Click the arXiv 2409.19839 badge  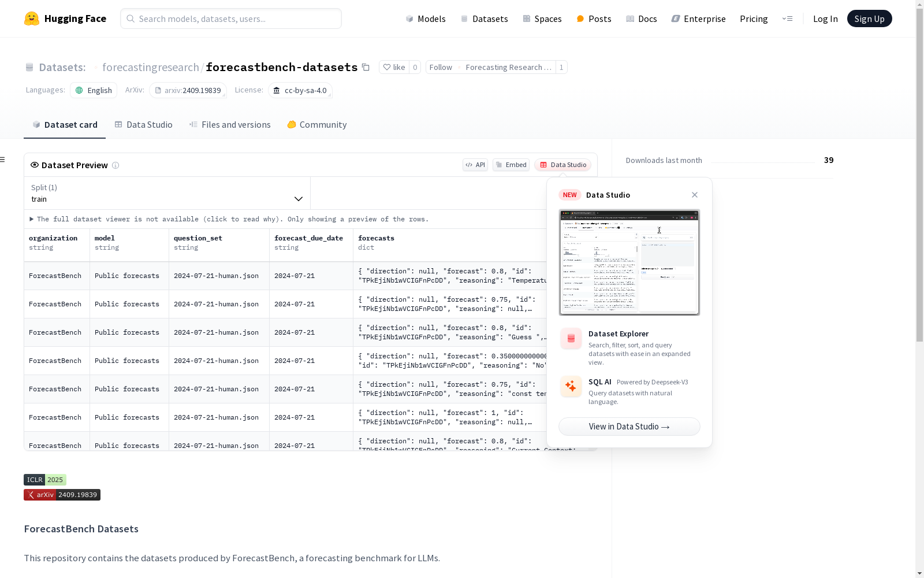(62, 495)
